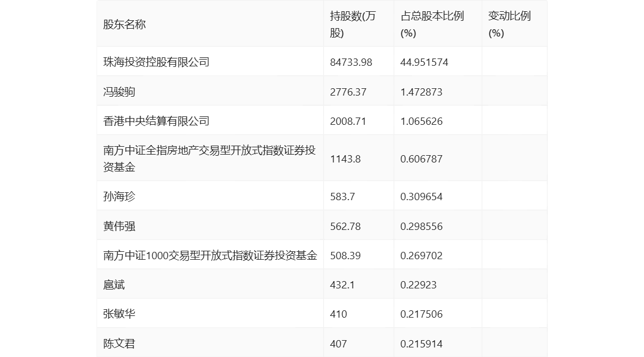
Task: Select percentage 0.298556
Action: click(422, 226)
